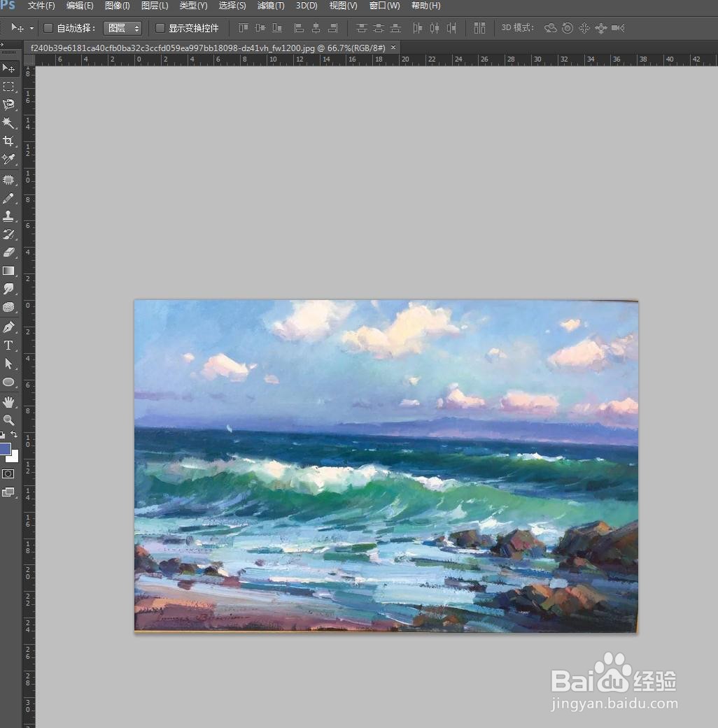Reset to default foreground/background colors
This screenshot has height=728, width=718.
[2, 435]
